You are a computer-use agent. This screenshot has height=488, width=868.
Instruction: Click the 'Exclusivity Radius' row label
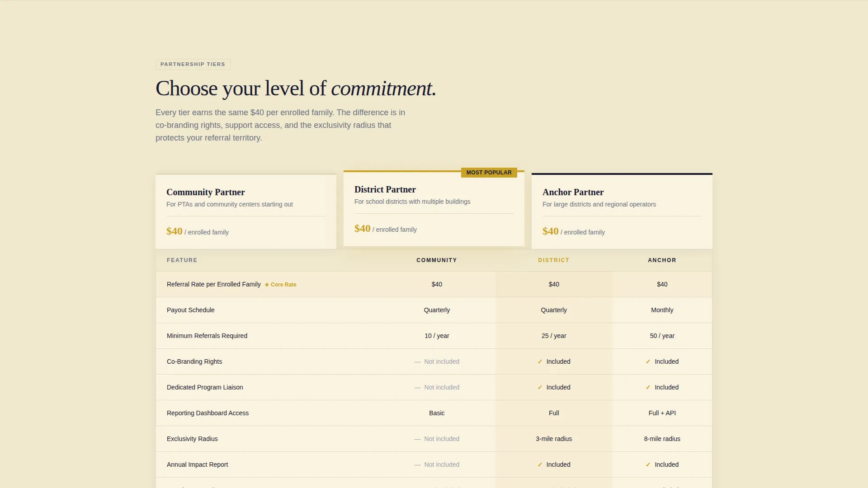pos(192,439)
